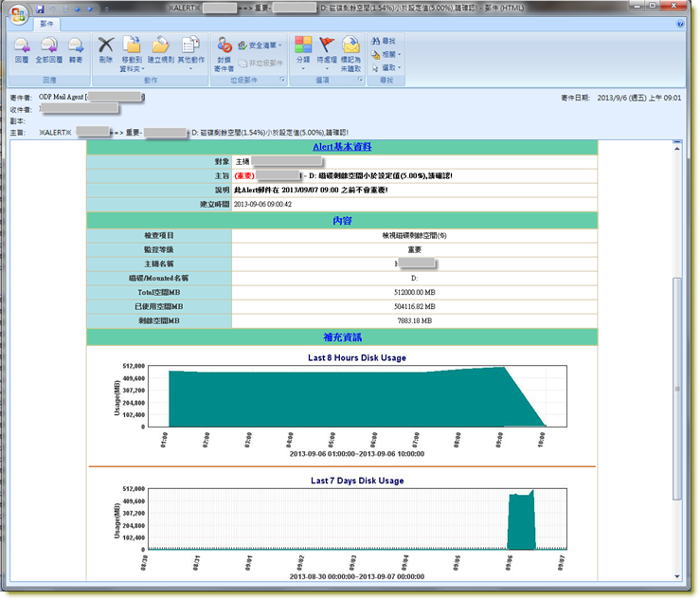Open the Alert基本資料 link
The height and width of the screenshot is (600, 700).
(342, 147)
